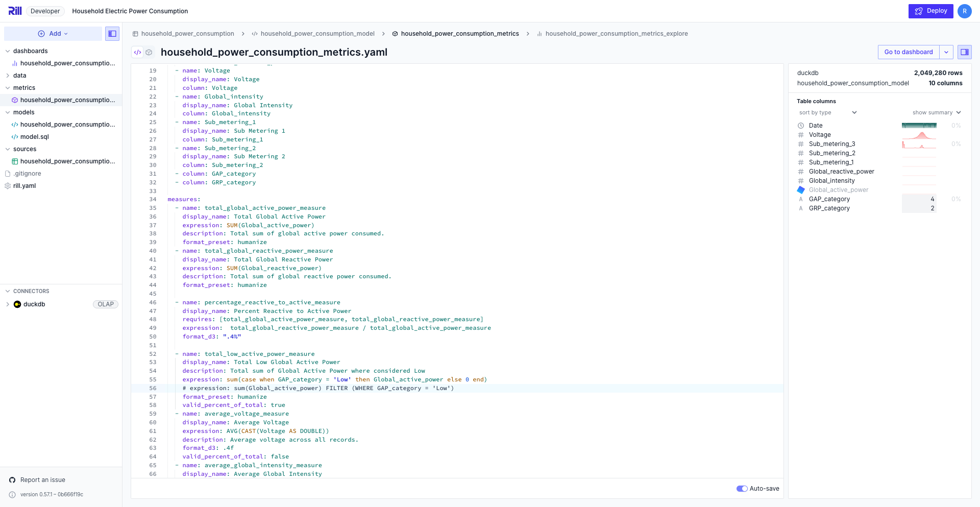Image resolution: width=980 pixels, height=507 pixels.
Task: Toggle the right inspector panel icon
Action: (964, 52)
